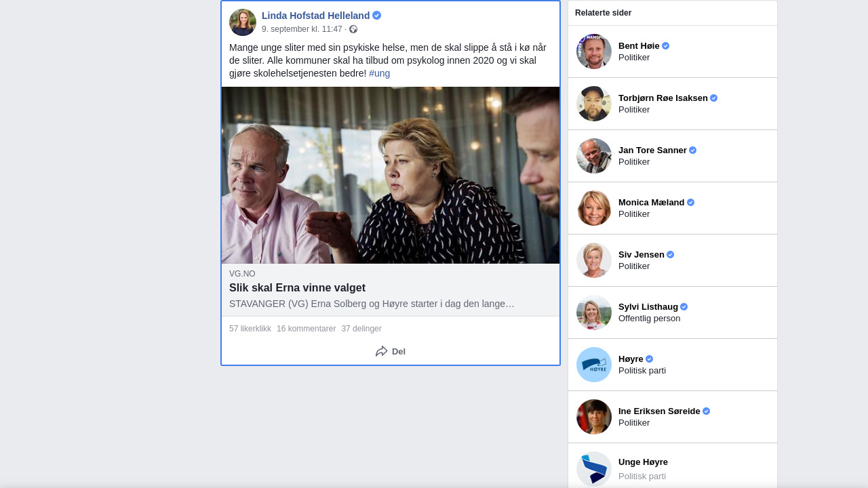
Task: Open the Høyre party logo
Action: [x=594, y=365]
